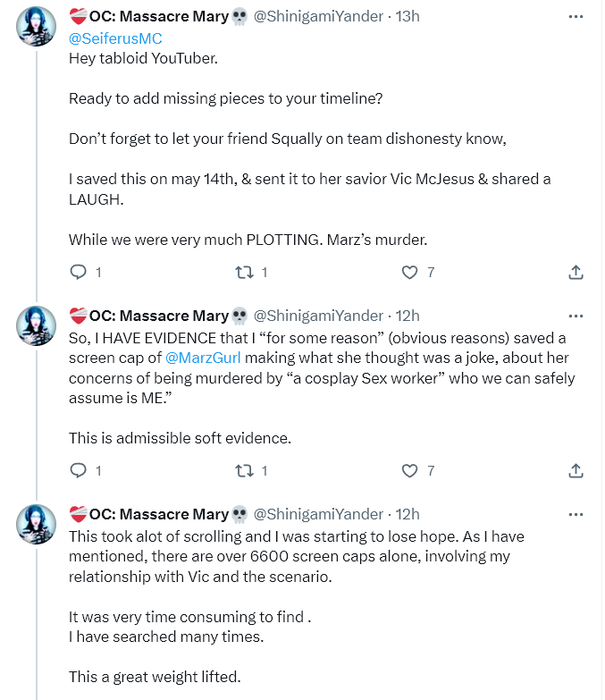The image size is (605, 700).
Task: Open the 12h timestamp on the second tweet
Action: tap(408, 316)
